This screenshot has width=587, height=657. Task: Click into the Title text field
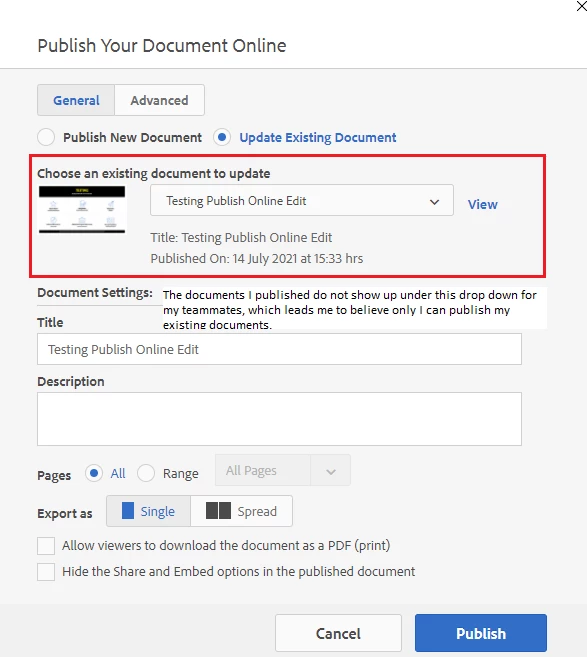pos(279,349)
